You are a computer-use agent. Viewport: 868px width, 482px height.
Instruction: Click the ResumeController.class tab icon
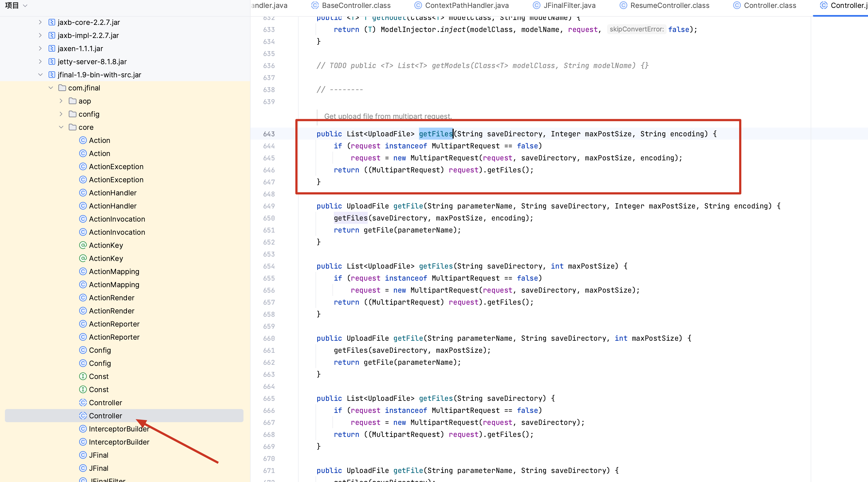623,5
